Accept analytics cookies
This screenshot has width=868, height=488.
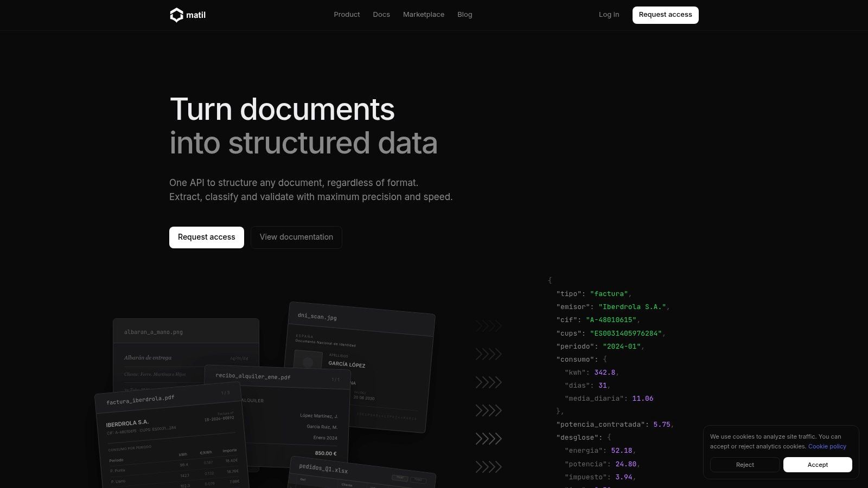(818, 465)
